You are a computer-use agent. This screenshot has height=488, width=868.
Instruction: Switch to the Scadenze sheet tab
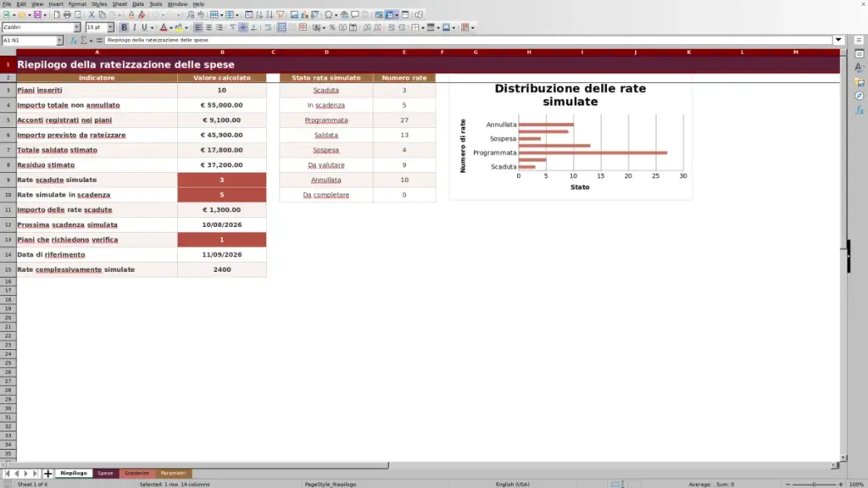tap(136, 474)
